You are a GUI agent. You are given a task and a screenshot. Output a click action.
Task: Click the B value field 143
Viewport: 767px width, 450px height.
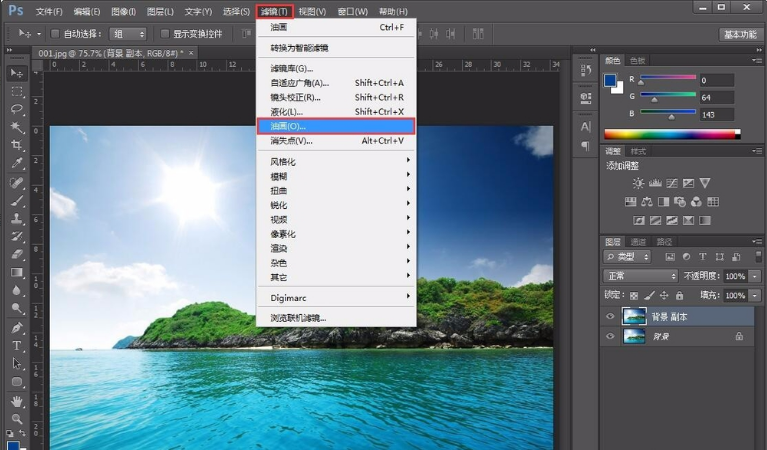tap(717, 114)
